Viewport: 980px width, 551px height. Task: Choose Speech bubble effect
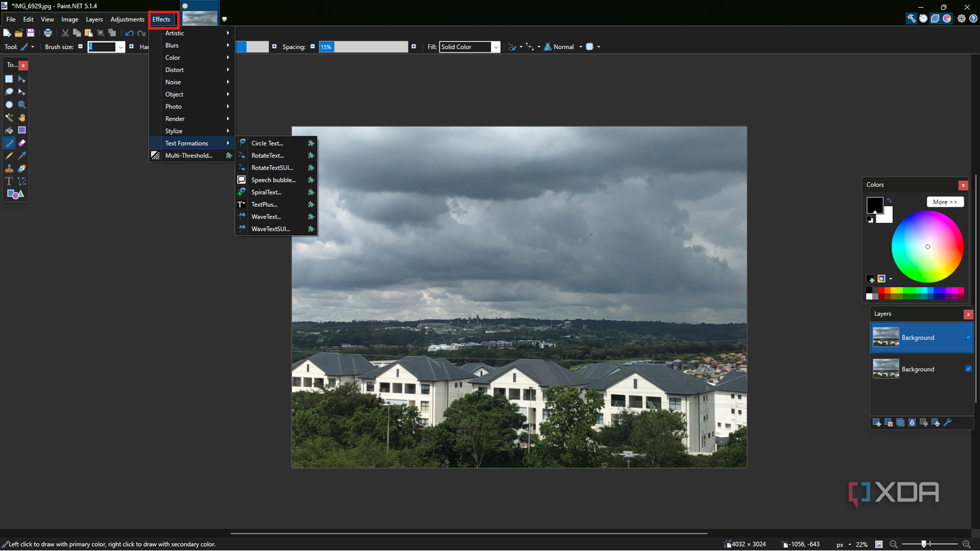[276, 180]
